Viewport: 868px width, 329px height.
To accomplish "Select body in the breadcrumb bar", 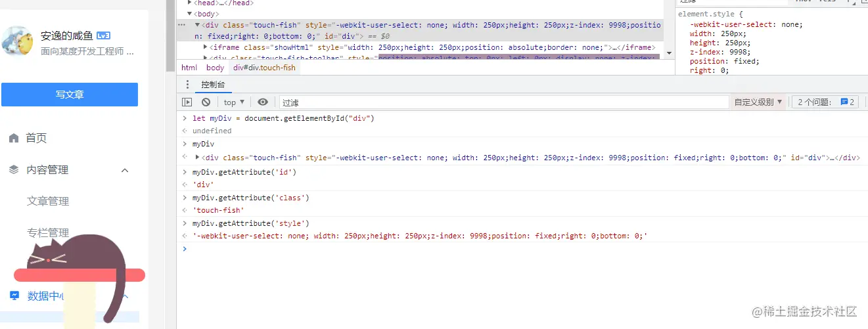I will click(215, 68).
